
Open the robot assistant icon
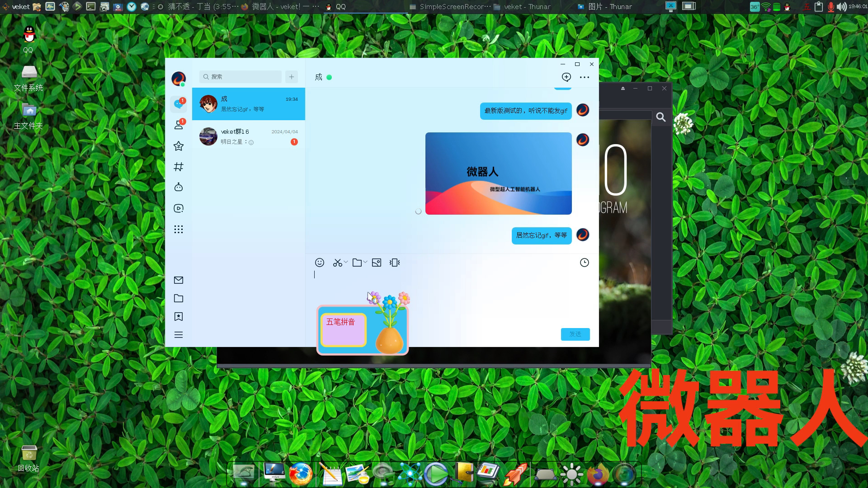coord(179,187)
